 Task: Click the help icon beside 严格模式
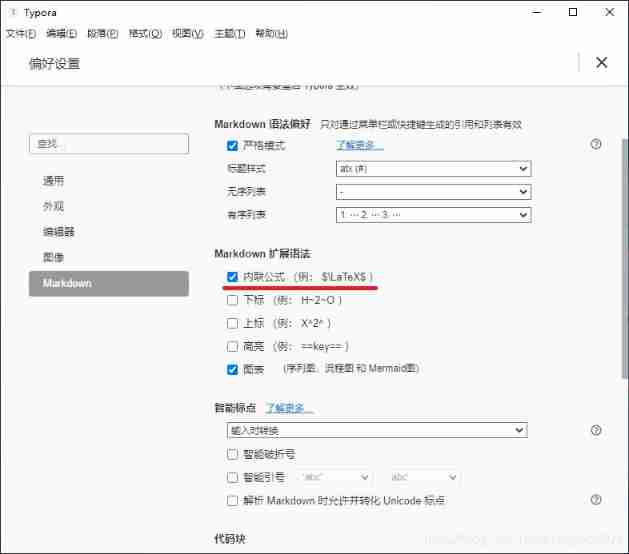(x=596, y=144)
